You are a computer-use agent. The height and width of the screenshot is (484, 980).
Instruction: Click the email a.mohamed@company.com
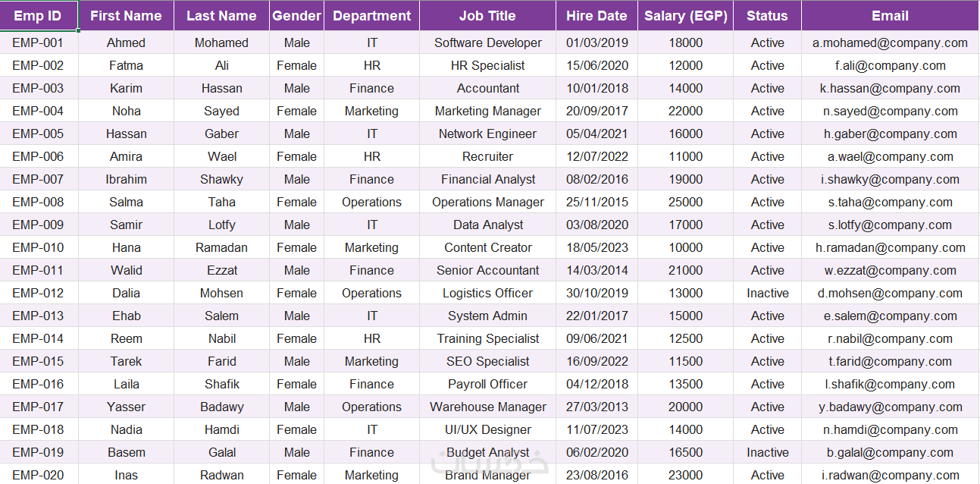click(x=890, y=42)
